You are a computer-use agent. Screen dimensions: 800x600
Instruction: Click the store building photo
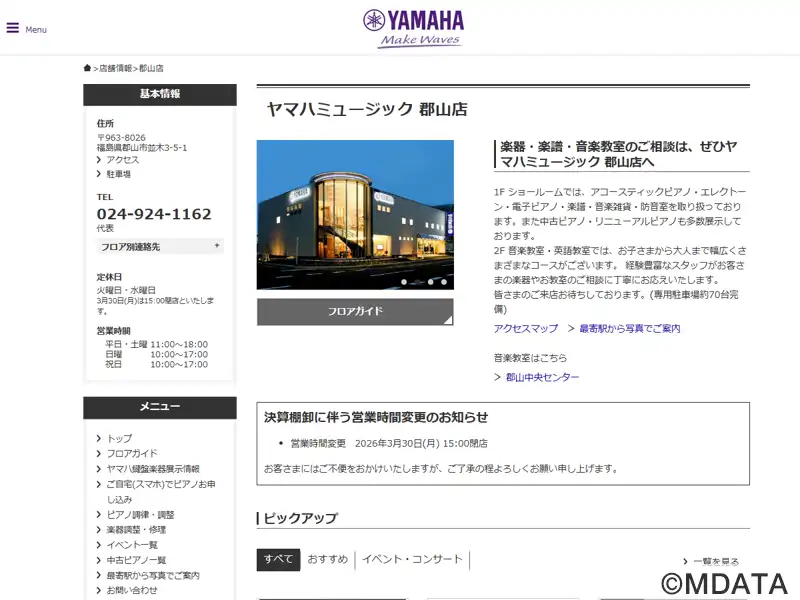(355, 215)
